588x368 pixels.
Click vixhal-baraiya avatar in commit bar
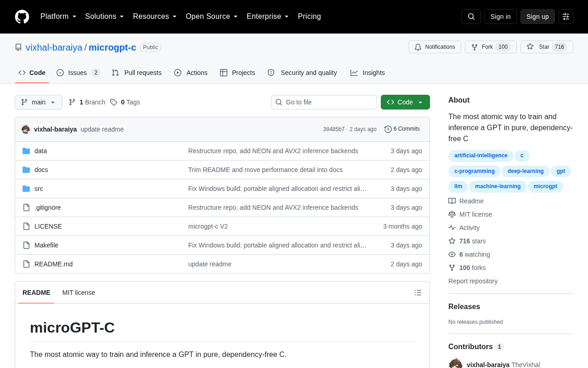26,129
